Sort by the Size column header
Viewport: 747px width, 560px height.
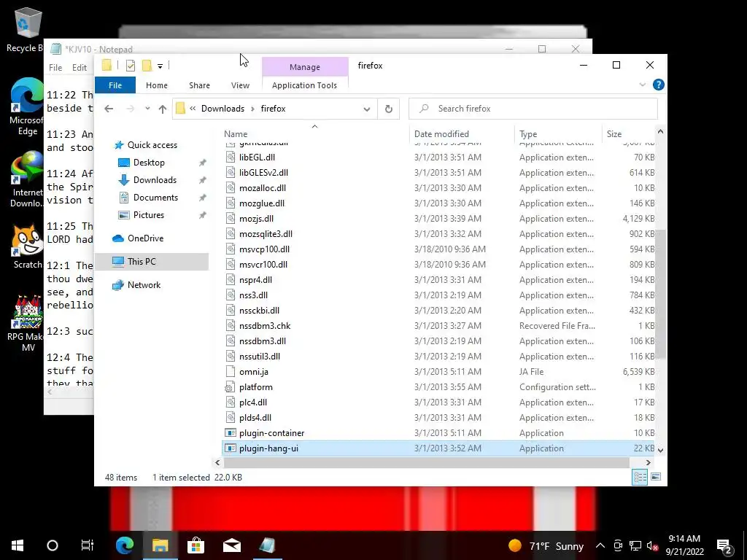628,134
